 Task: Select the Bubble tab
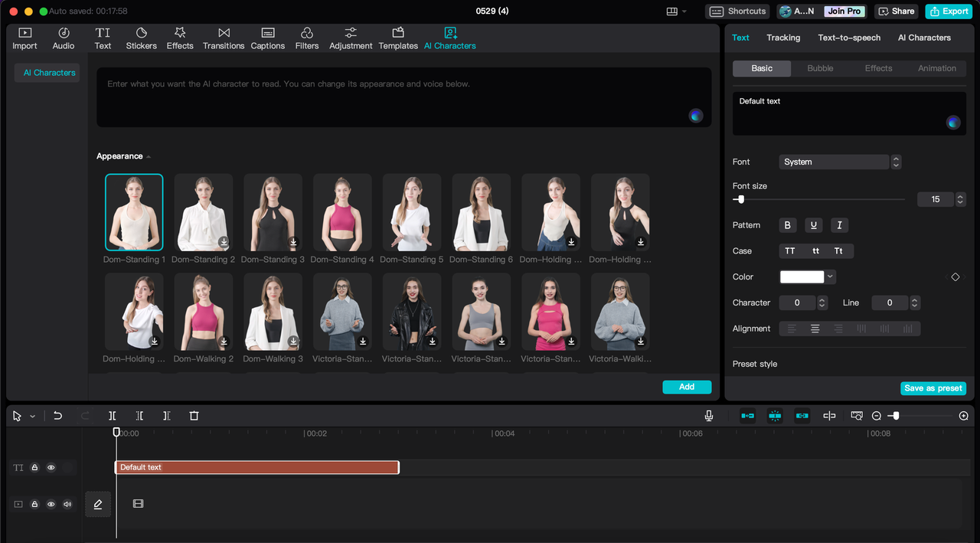click(820, 68)
